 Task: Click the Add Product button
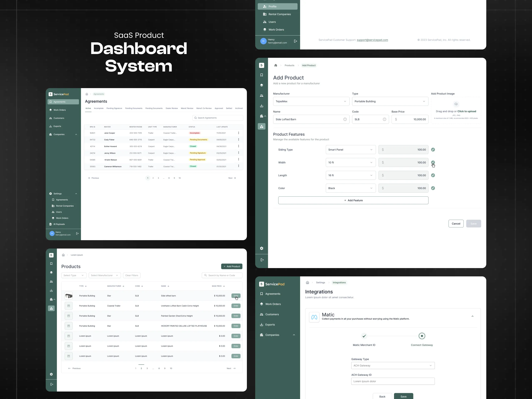tap(232, 266)
